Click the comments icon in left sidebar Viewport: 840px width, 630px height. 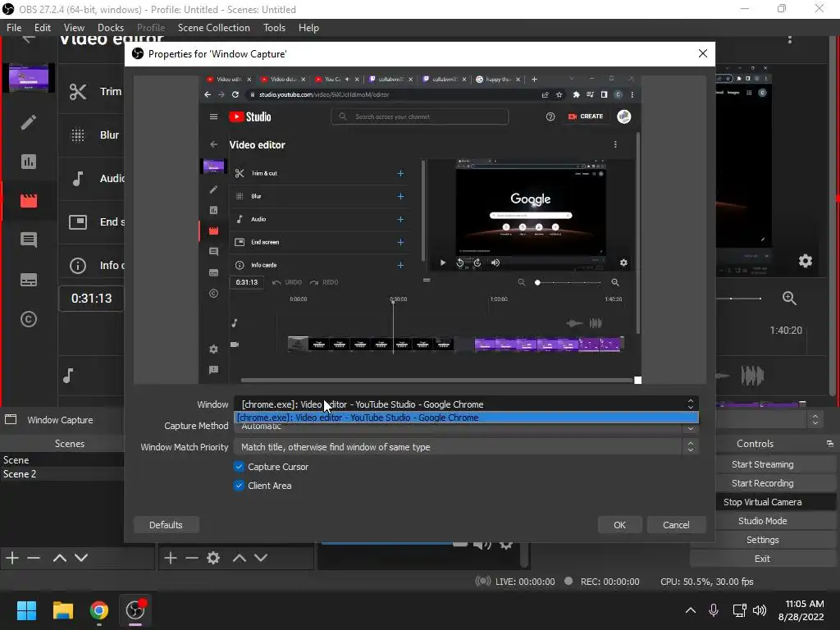coord(29,240)
